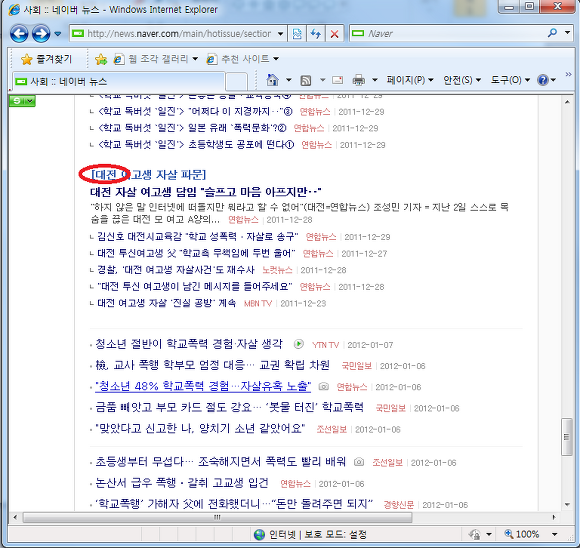580x548 pixels.
Task: Click the browser Back arrow button
Action: (19, 34)
